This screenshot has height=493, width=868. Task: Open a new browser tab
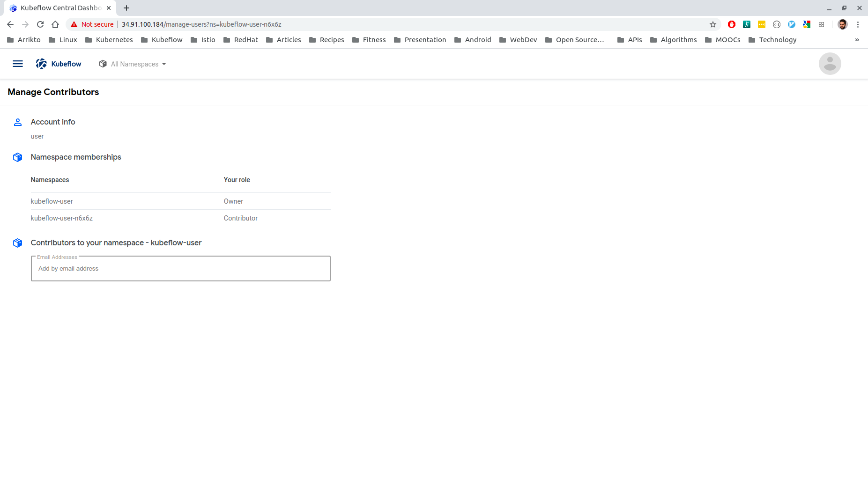[126, 8]
